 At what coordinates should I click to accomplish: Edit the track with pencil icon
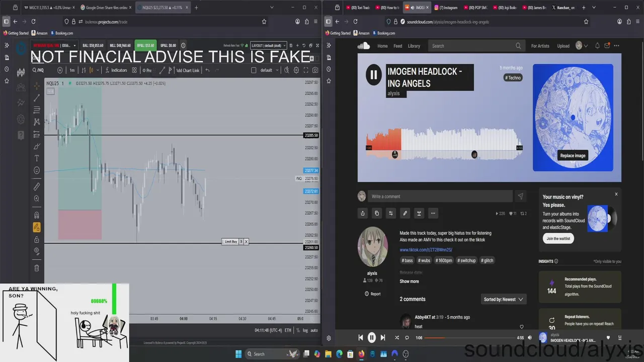tap(405, 213)
